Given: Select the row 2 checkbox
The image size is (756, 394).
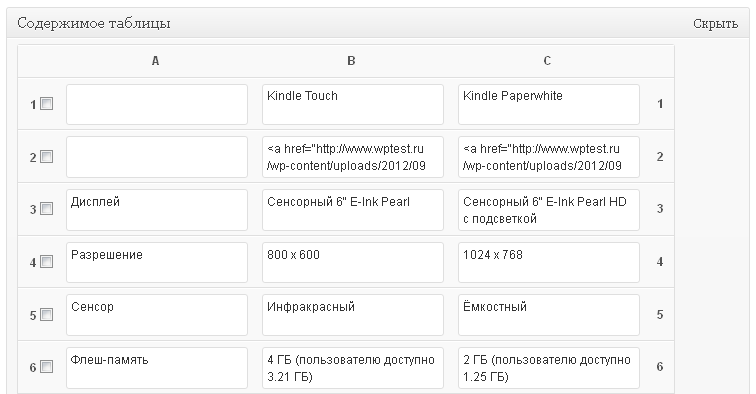Looking at the screenshot, I should coord(46,157).
